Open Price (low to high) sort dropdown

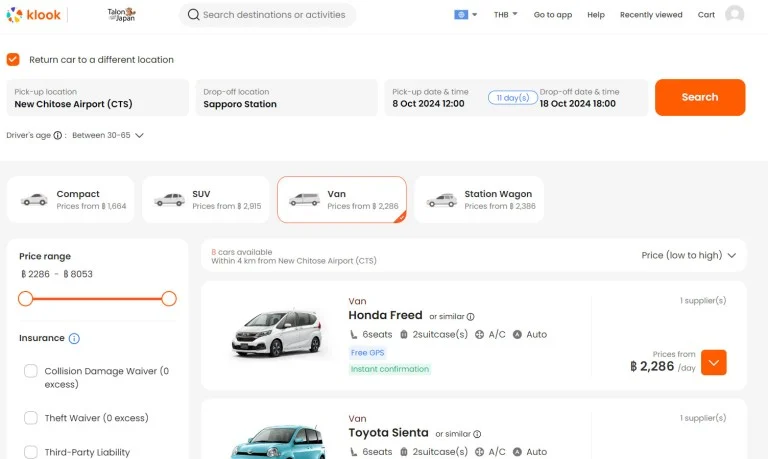tap(689, 255)
